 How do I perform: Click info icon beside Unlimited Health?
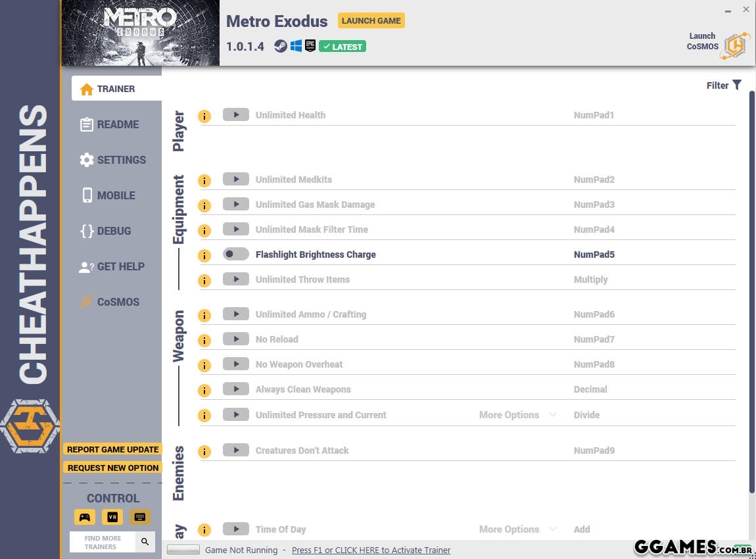pos(204,116)
